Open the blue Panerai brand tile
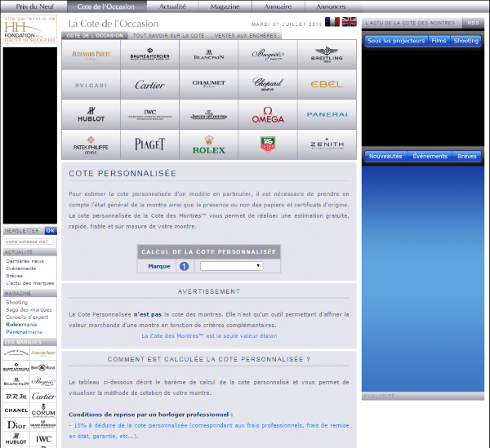Viewport: 490px width, 448px height. (x=327, y=114)
